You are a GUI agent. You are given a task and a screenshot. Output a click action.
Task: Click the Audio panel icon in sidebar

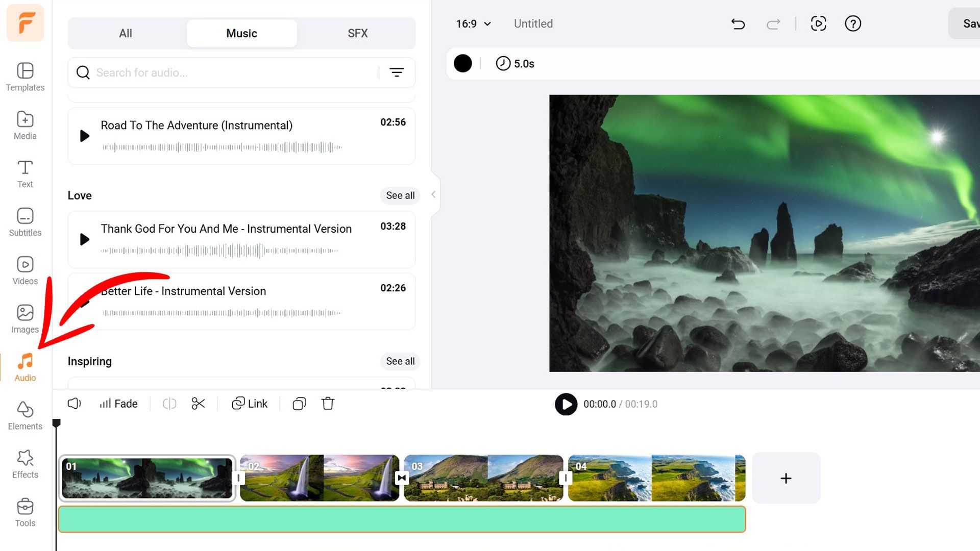25,365
